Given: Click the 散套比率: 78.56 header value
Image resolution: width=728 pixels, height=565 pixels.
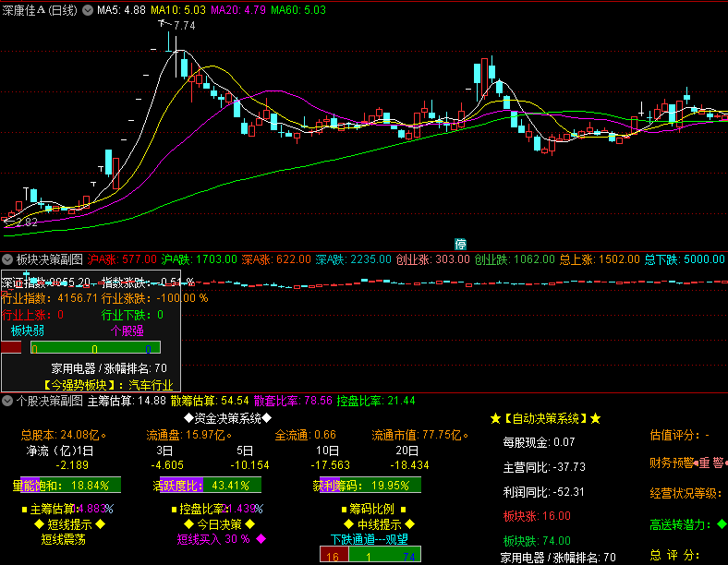Looking at the screenshot, I should [293, 401].
